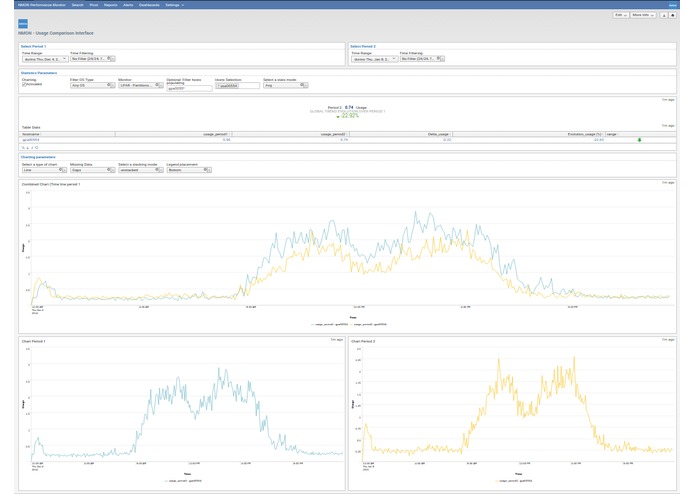Click the Chart Period 1 blue line plot
Screen dimensions: 695x494
click(x=186, y=405)
